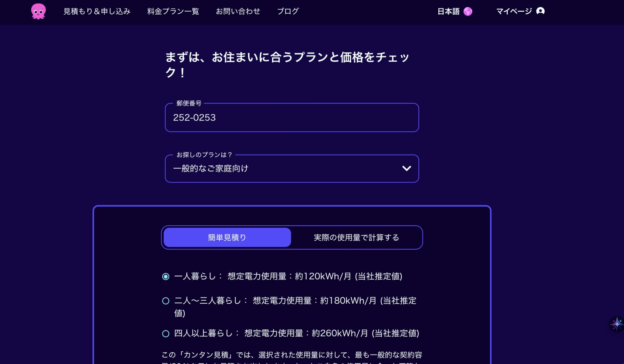Open 見積もり＆申し込み menu item
The image size is (624, 364).
[97, 11]
